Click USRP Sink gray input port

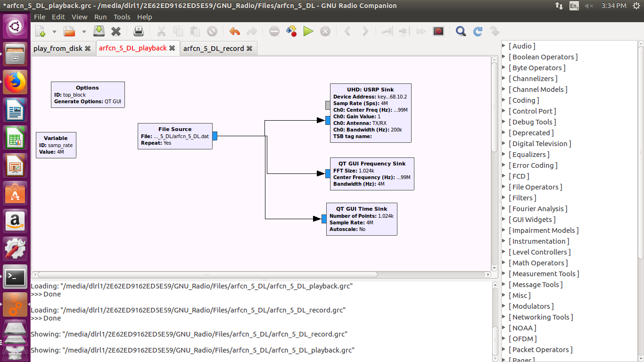coord(328,105)
